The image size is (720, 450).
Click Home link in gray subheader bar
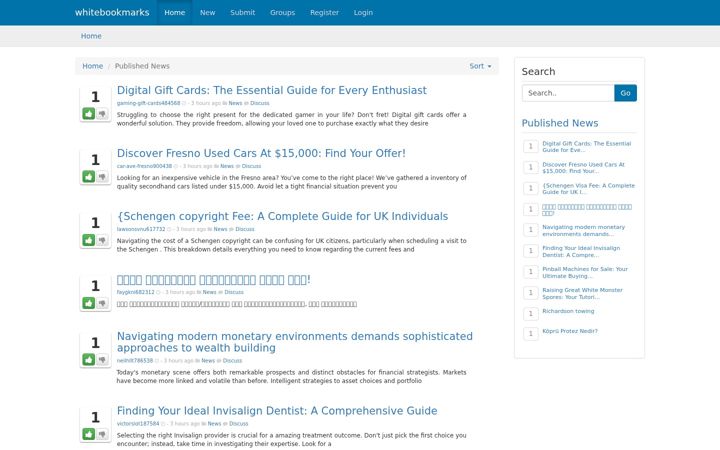[91, 36]
